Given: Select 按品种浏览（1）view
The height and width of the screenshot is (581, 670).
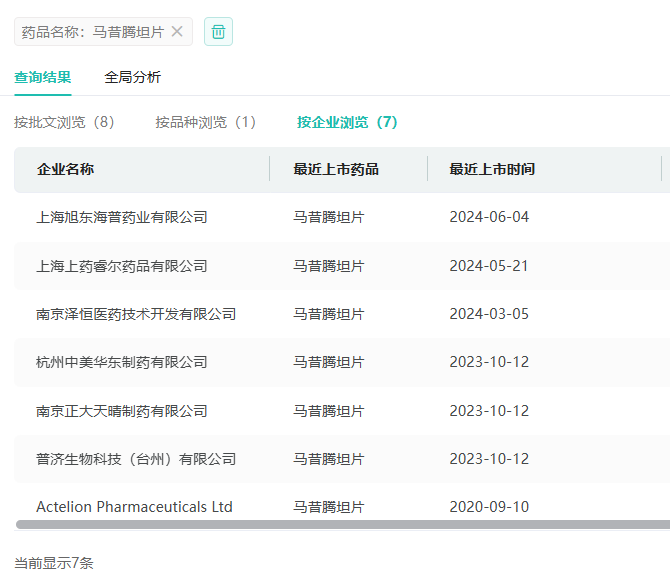Looking at the screenshot, I should (x=206, y=122).
